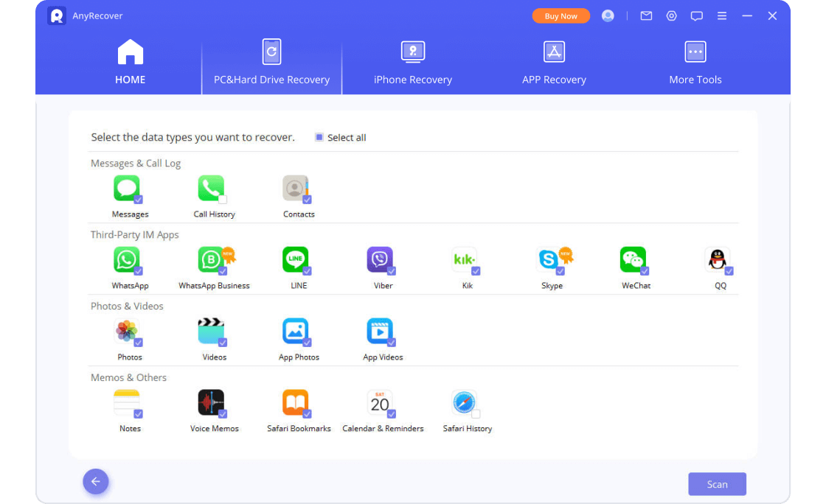Uncheck the Voice Memos checkbox
This screenshot has height=504, width=826.
[222, 414]
